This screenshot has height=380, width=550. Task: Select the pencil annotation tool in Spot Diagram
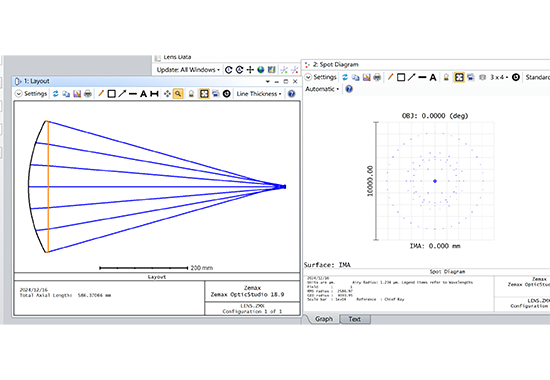pyautogui.click(x=390, y=77)
